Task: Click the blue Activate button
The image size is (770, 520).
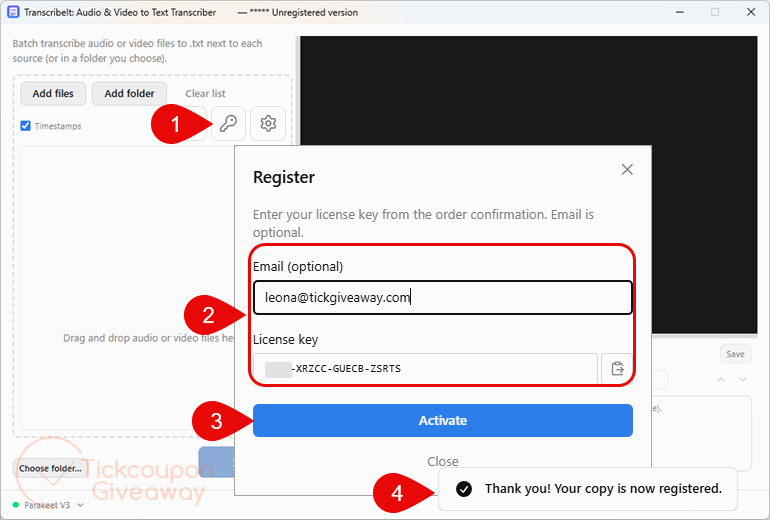Action: (x=442, y=420)
